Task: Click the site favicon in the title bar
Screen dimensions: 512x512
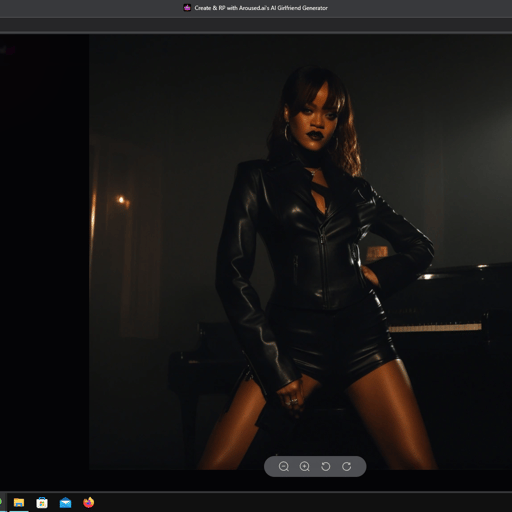Action: click(x=187, y=8)
